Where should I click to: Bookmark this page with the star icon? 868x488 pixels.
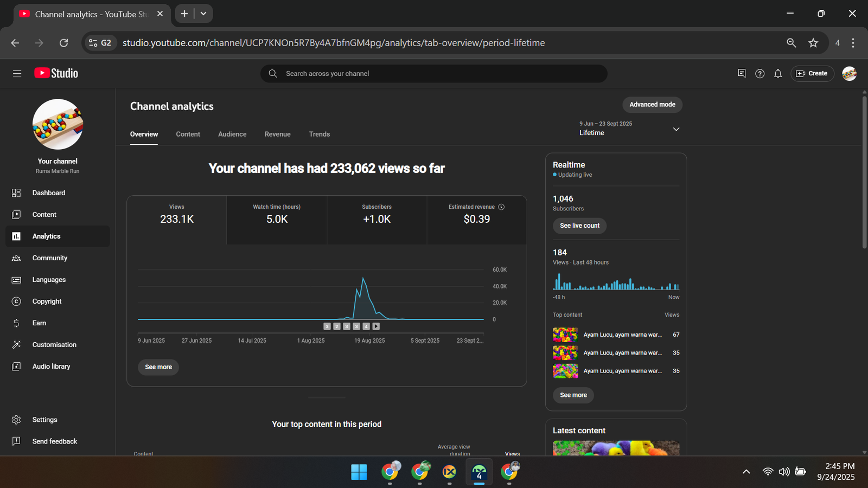[x=813, y=43]
